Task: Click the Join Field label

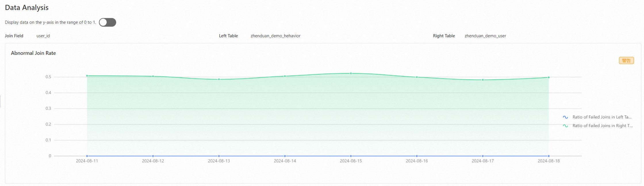Action: coord(14,36)
